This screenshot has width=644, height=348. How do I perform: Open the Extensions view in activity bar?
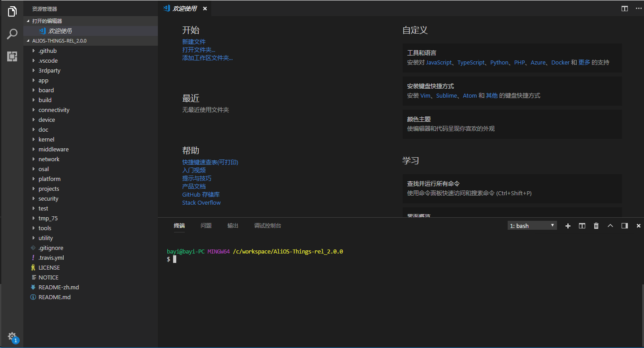(x=12, y=56)
